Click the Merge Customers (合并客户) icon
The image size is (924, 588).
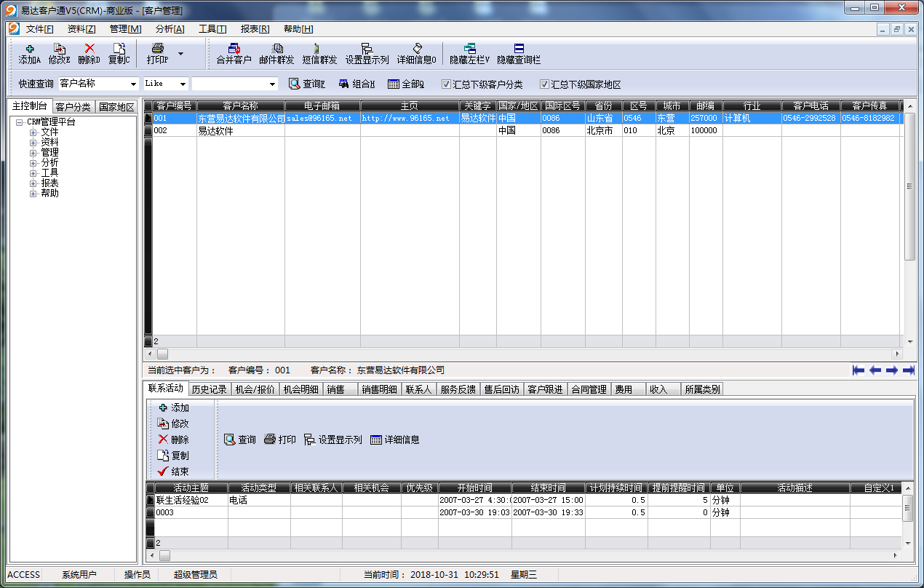tap(234, 54)
